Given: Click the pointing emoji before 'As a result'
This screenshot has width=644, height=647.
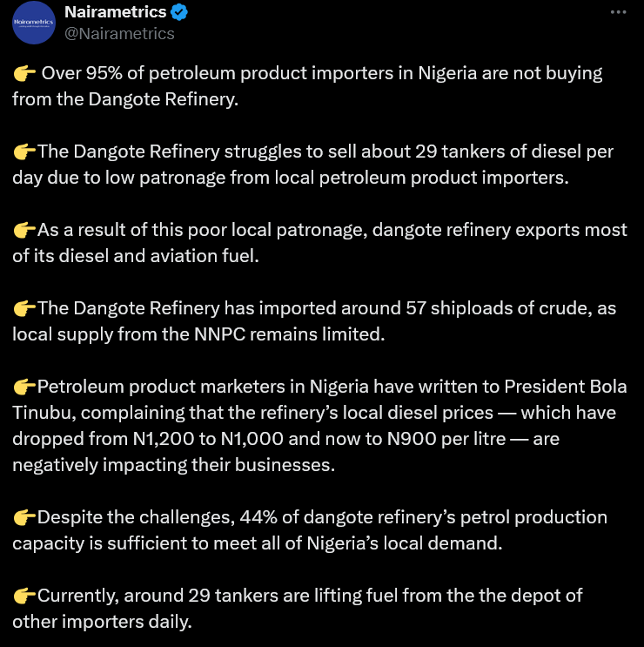Looking at the screenshot, I should [23, 230].
